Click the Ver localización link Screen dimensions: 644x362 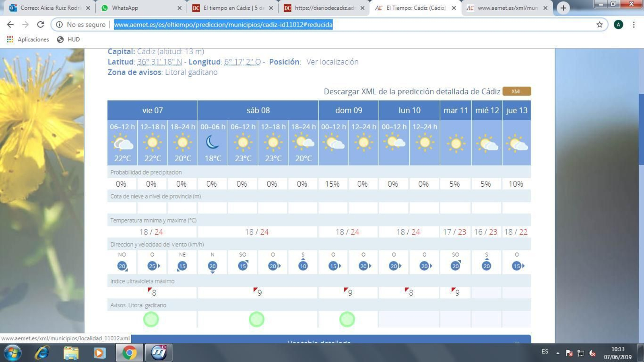click(332, 62)
